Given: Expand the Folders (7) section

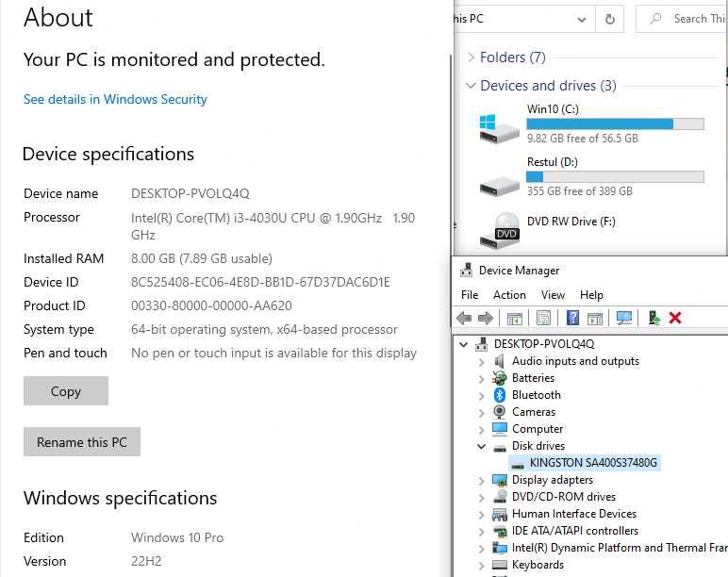Looking at the screenshot, I should [471, 58].
